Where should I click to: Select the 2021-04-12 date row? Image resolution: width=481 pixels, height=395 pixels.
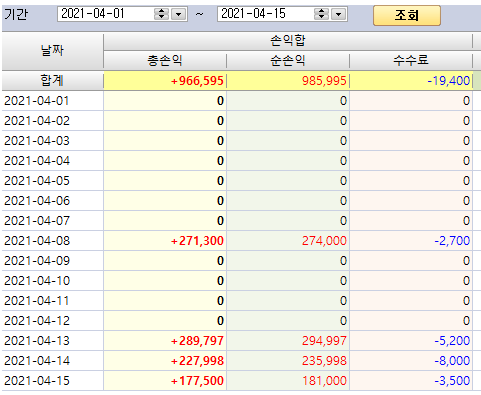[52, 321]
